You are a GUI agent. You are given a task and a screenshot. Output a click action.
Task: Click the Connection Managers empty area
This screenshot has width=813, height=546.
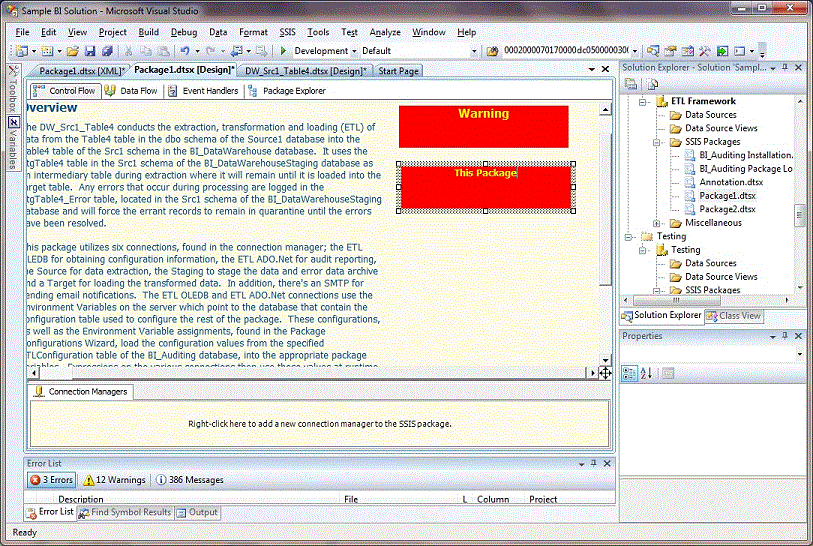pyautogui.click(x=319, y=424)
